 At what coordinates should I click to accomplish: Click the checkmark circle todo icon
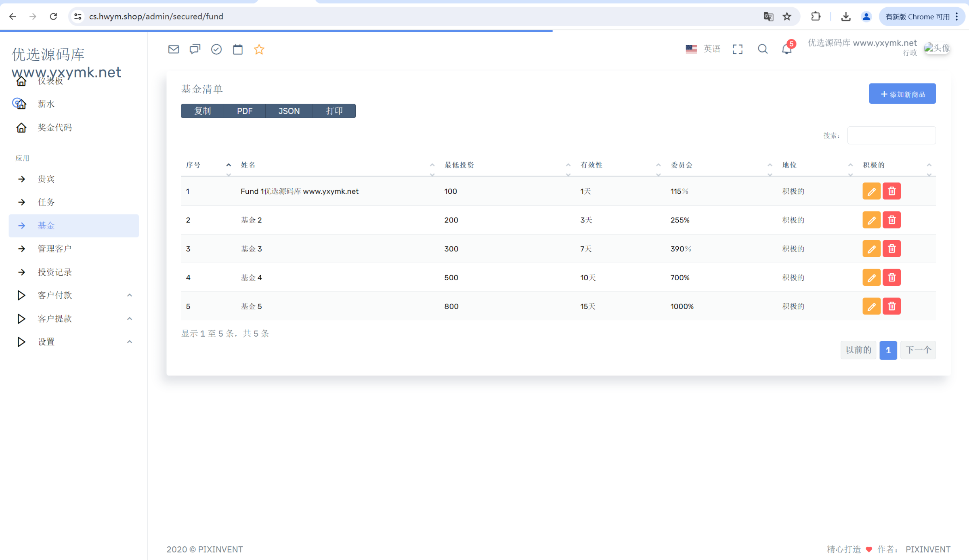(216, 49)
